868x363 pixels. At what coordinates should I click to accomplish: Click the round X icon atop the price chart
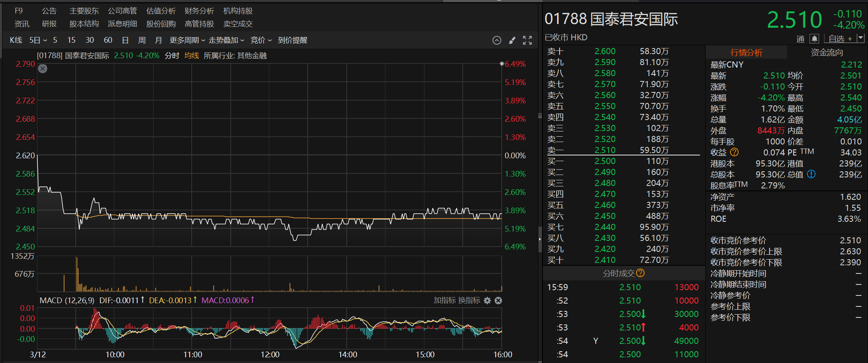(x=43, y=69)
